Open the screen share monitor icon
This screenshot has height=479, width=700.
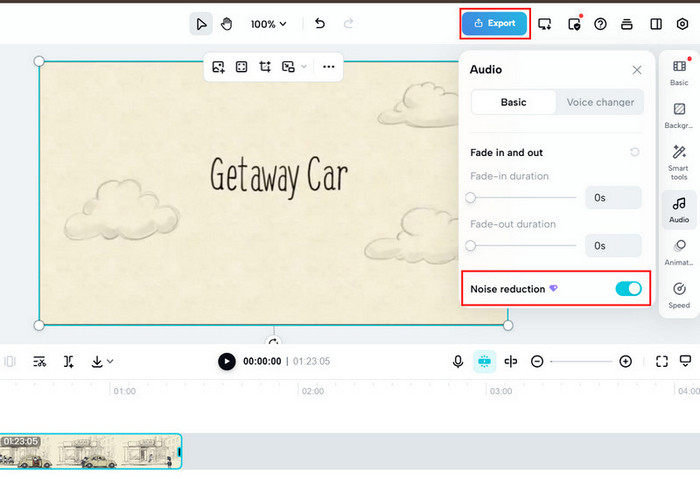(x=545, y=24)
